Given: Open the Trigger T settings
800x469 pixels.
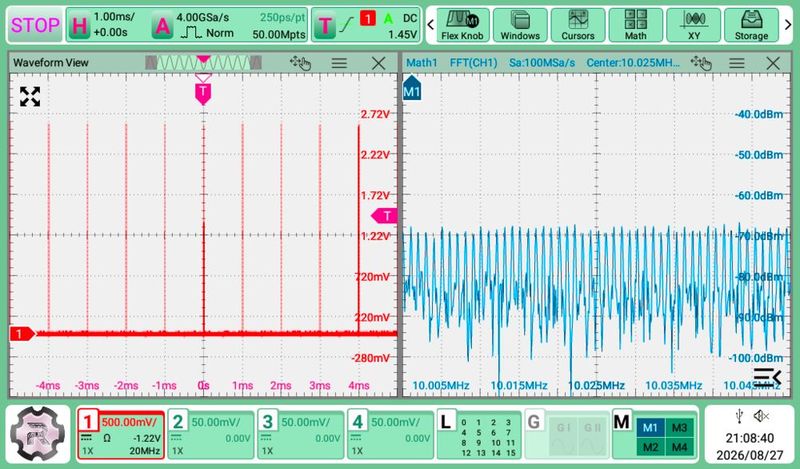Looking at the screenshot, I should 324,25.
